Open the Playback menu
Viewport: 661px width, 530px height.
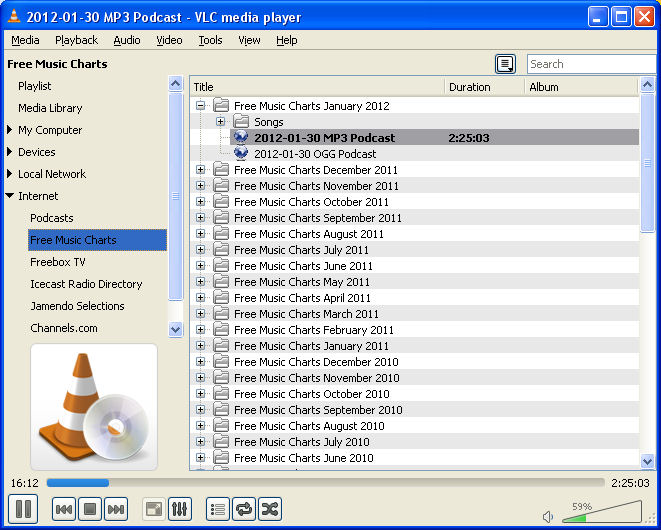(76, 40)
